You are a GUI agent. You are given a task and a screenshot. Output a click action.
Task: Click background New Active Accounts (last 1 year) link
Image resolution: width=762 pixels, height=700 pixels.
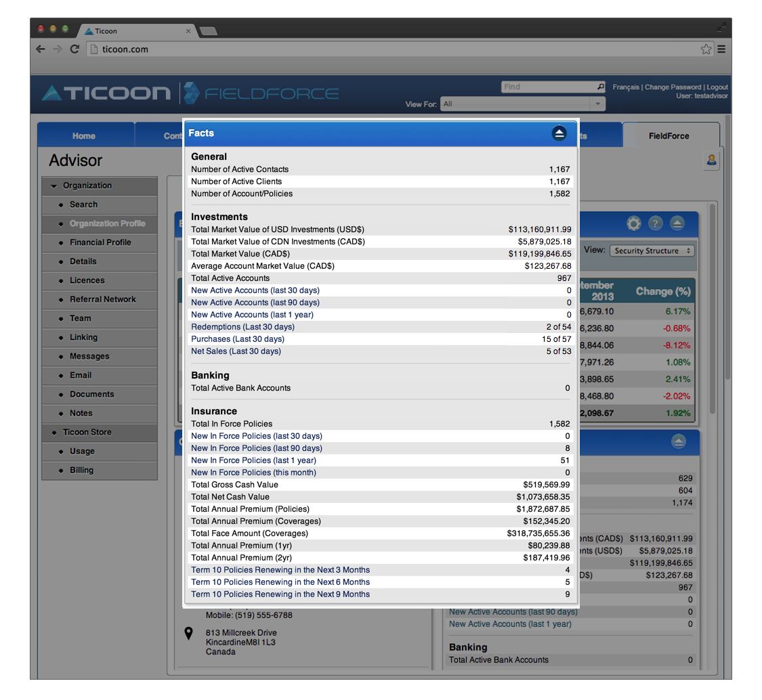pos(510,624)
